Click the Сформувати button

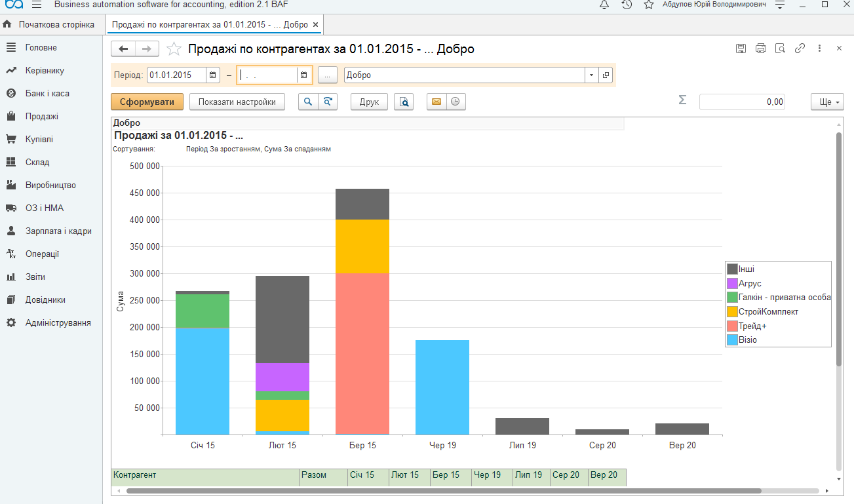[x=147, y=102]
